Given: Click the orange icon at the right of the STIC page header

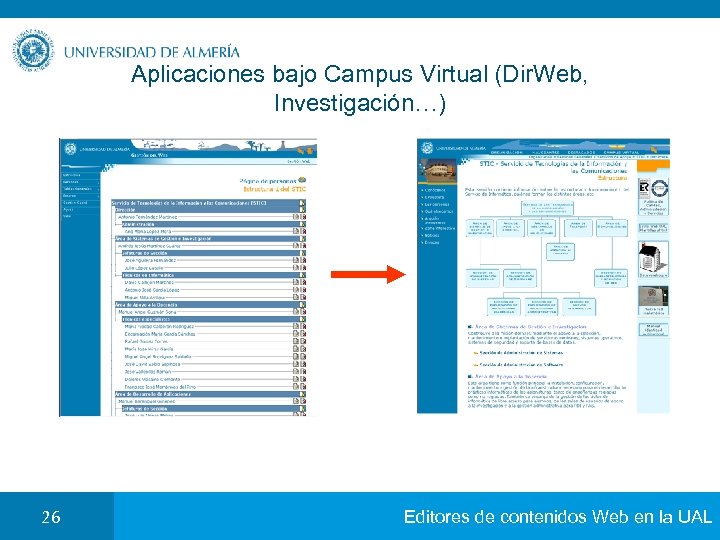Looking at the screenshot, I should pyautogui.click(x=653, y=150).
